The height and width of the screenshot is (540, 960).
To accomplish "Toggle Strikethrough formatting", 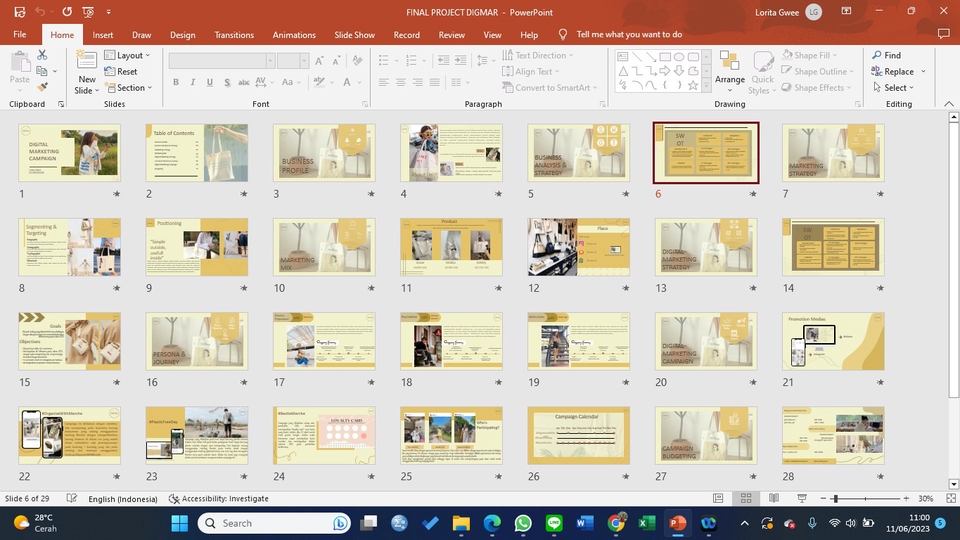I will point(244,82).
